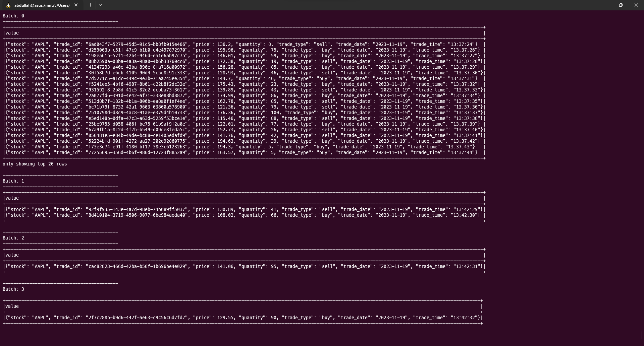Click the row with price 174.99
Screen dimensions: 644x346
[244, 95]
